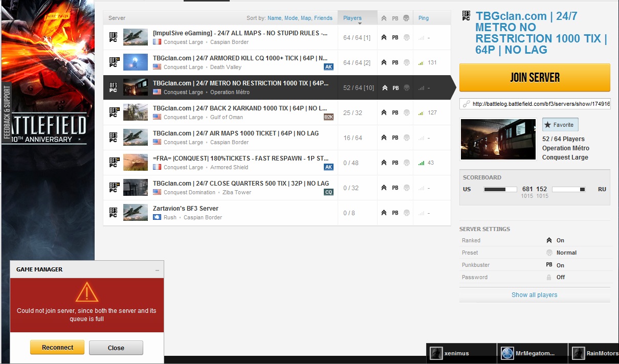Click Death Valley map thumbnail
The image size is (619, 364).
(x=136, y=62)
